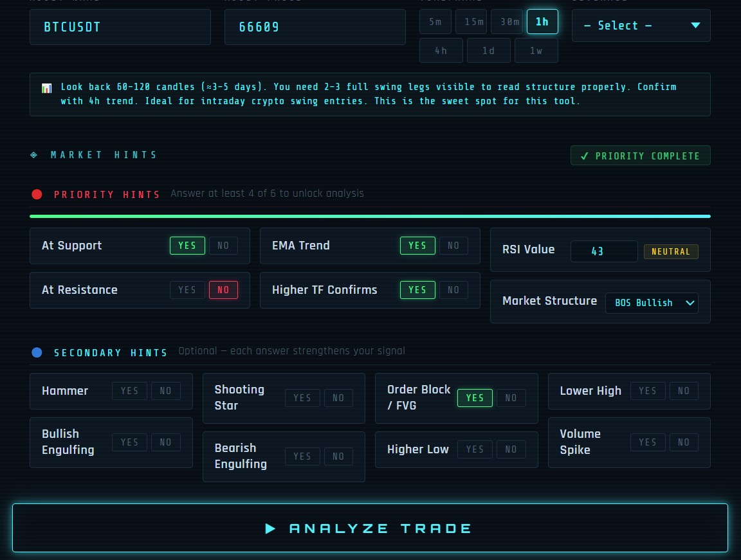Click the Analyze Trade button
The image size is (741, 560).
click(x=370, y=528)
